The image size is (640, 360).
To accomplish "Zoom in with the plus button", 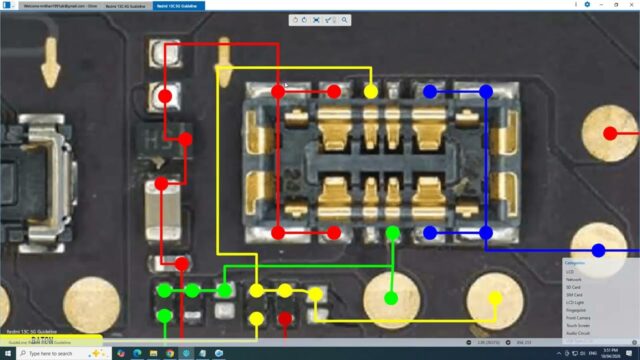I will (x=508, y=342).
